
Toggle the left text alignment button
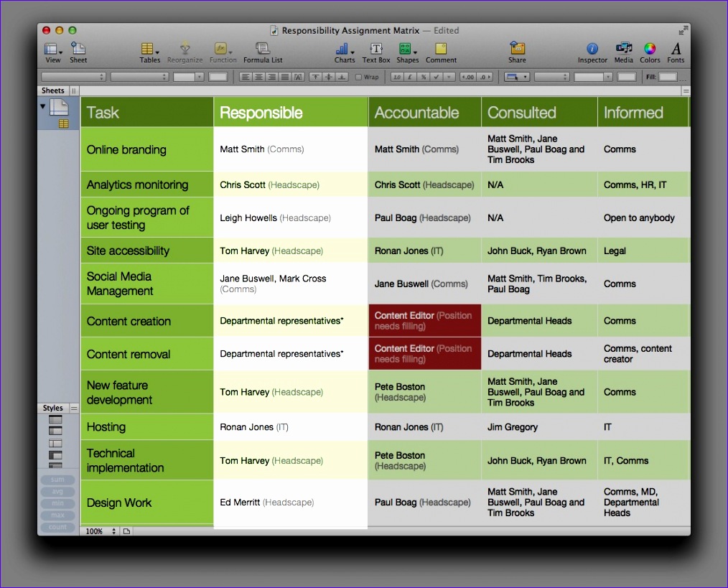point(246,77)
